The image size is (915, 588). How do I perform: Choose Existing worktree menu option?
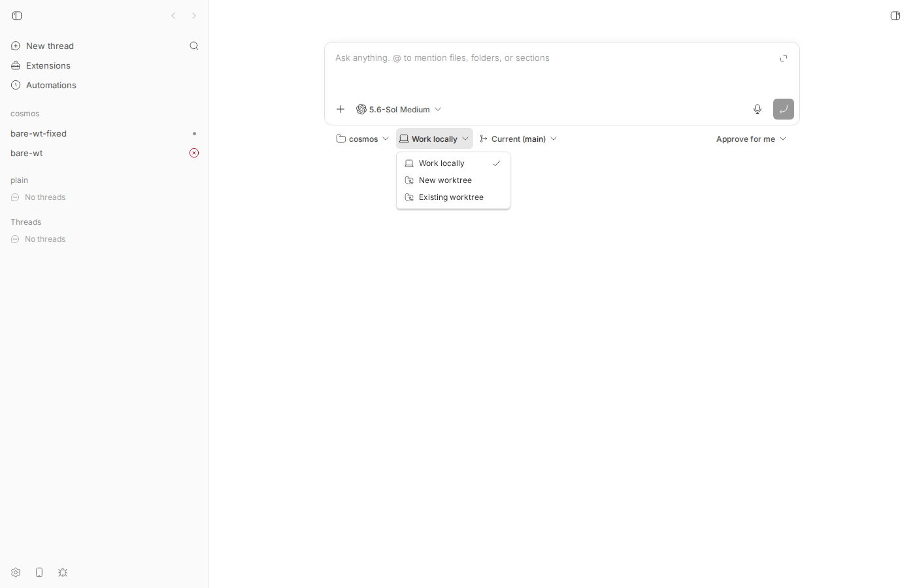point(453,197)
